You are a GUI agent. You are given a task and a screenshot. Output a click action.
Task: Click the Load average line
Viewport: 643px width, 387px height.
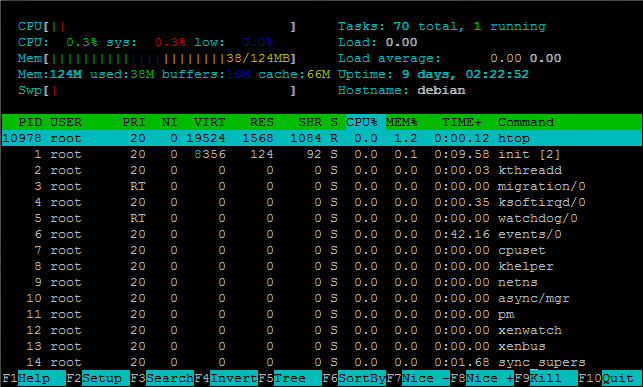click(x=449, y=58)
